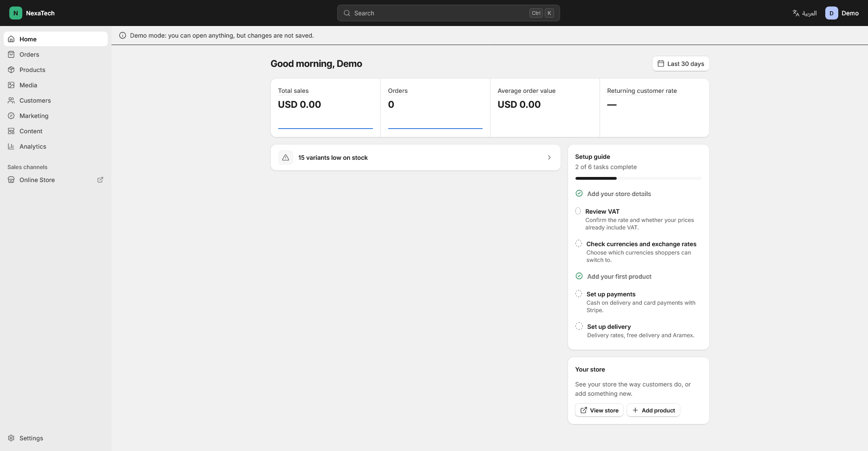Open the Last 30 days date range picker
This screenshot has width=868, height=451.
point(680,64)
